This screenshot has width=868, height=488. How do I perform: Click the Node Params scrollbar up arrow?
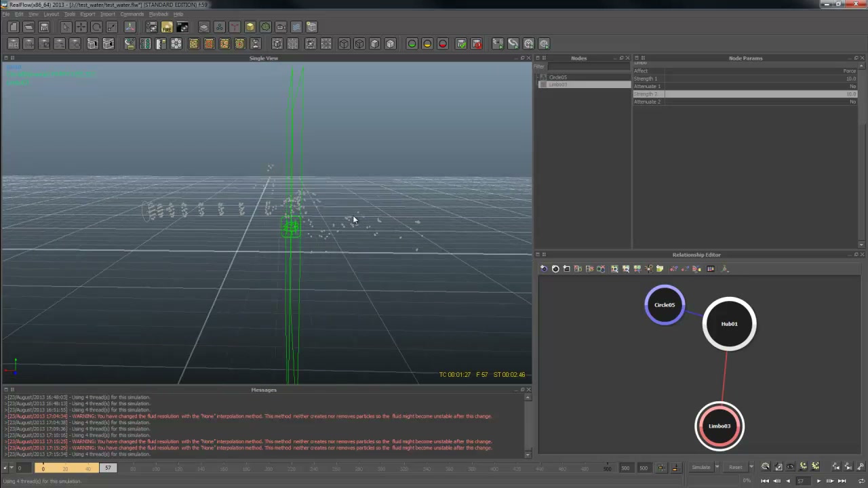click(862, 65)
